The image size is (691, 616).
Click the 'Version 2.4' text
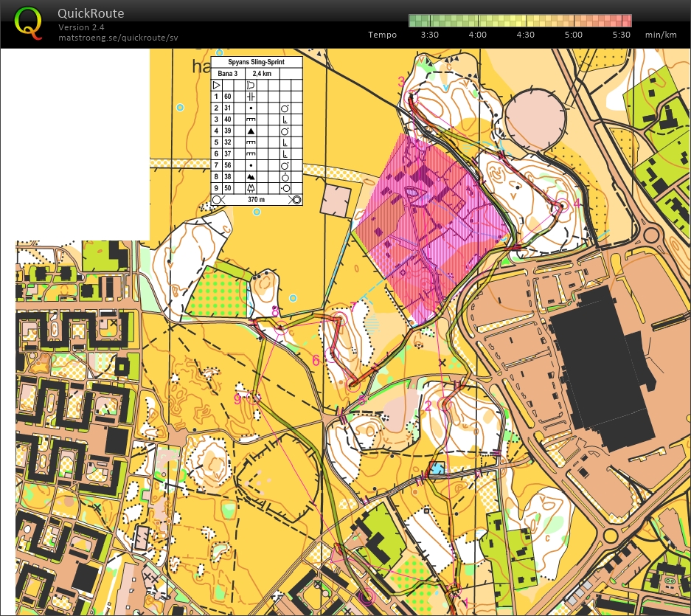pos(80,27)
